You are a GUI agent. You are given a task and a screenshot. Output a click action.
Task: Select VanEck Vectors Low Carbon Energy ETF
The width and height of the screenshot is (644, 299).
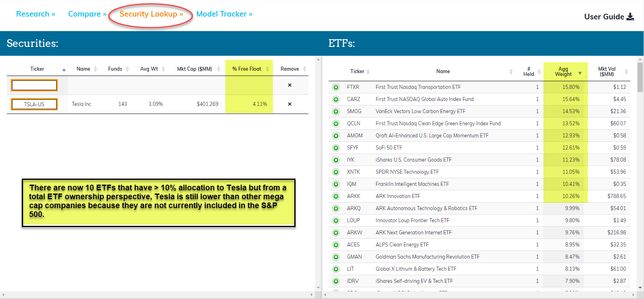(420, 112)
